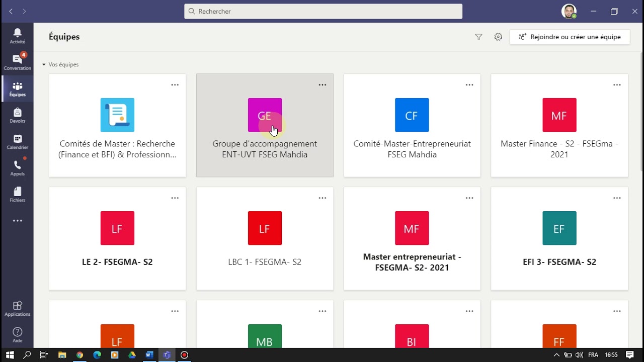
Task: Click 'Master entrepreneuriat - FSEGMA- S2- 2021' title
Action: coord(412,262)
